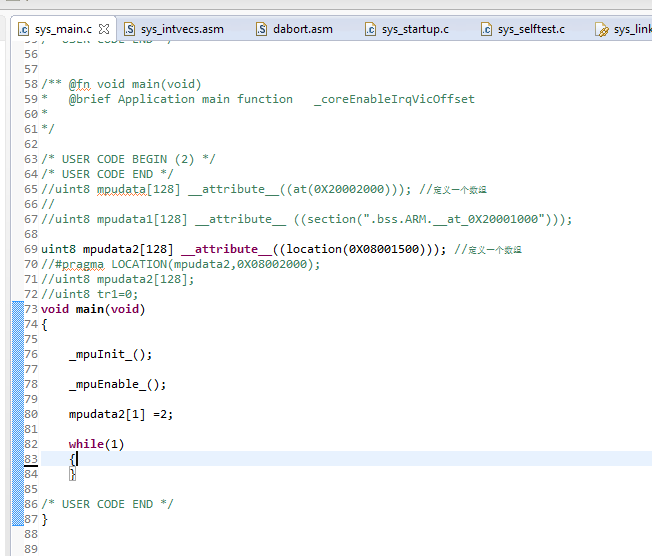Open the sys_selftest.c tab
This screenshot has width=652, height=556.
(x=531, y=29)
